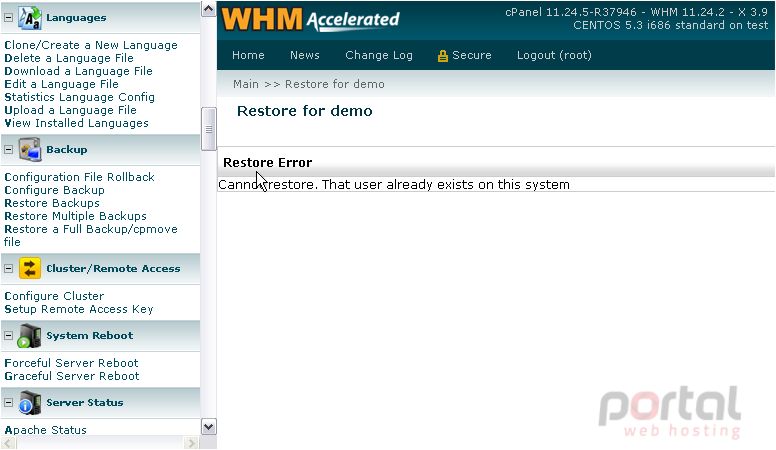The height and width of the screenshot is (450, 776).
Task: Open Restore a Full Backup/cpmove file
Action: pos(91,236)
